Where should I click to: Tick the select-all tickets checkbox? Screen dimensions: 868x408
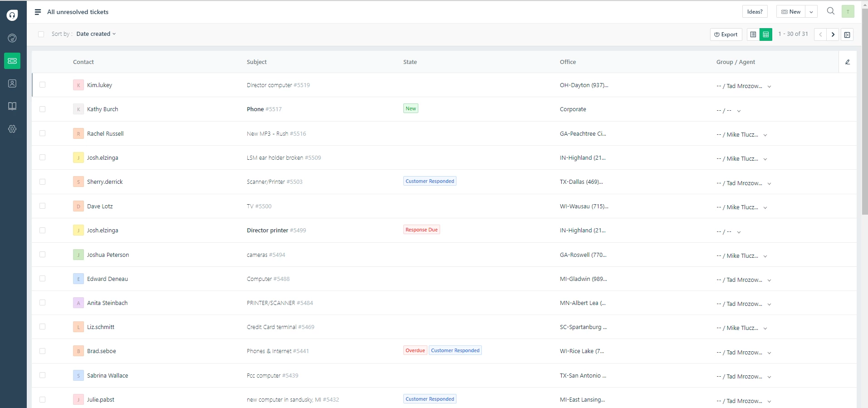41,34
